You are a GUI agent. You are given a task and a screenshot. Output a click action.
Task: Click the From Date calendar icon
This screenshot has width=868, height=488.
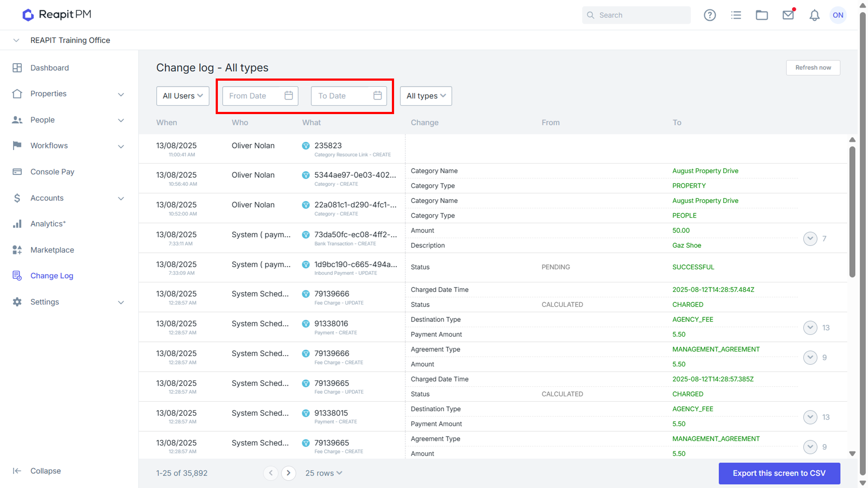pos(289,95)
